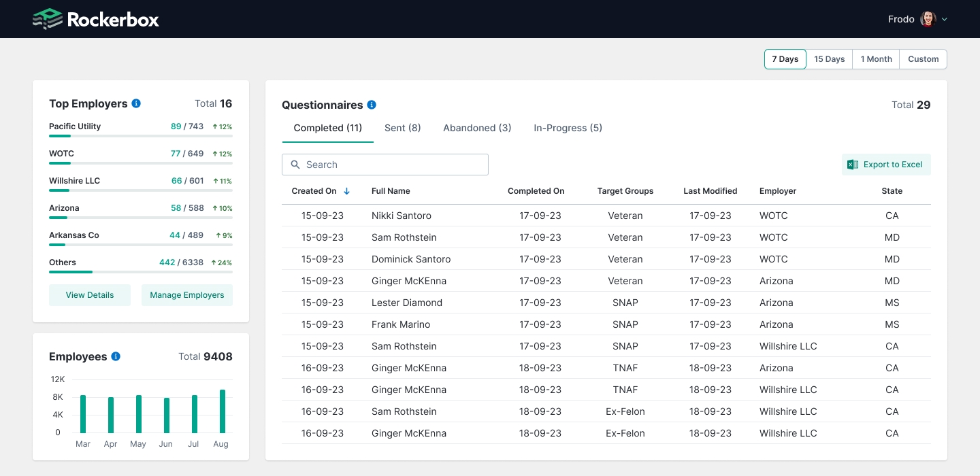Switch date range to 1 Month

click(876, 59)
